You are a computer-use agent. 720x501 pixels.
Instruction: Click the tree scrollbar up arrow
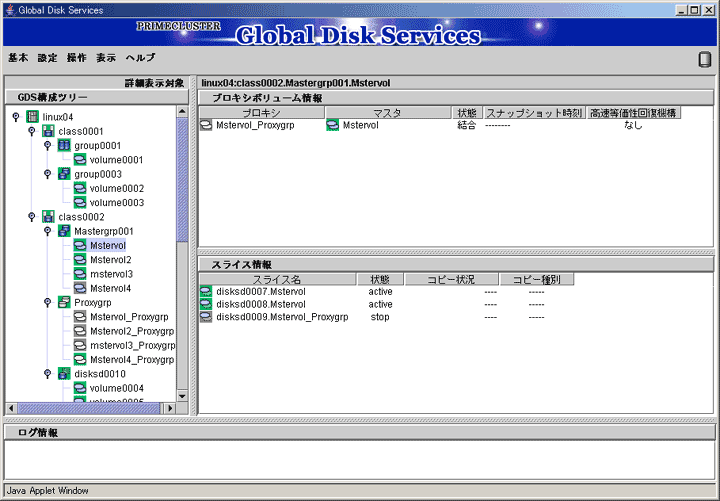[x=182, y=112]
